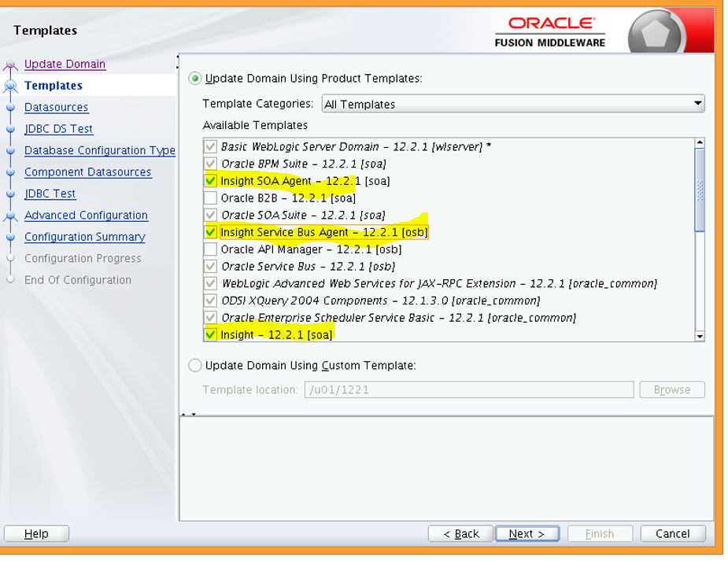
Task: Select Oracle API Manager template row
Action: (311, 249)
